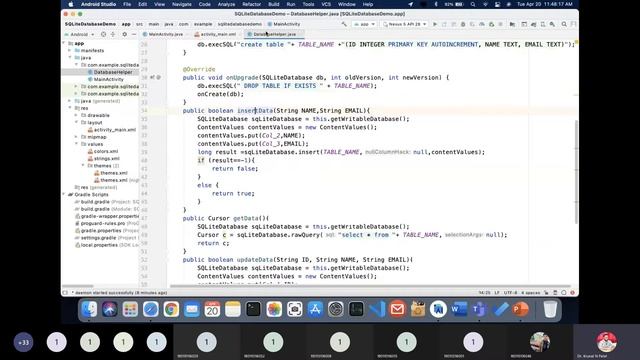Open Visual Studio Code from the Dock

pos(377,309)
